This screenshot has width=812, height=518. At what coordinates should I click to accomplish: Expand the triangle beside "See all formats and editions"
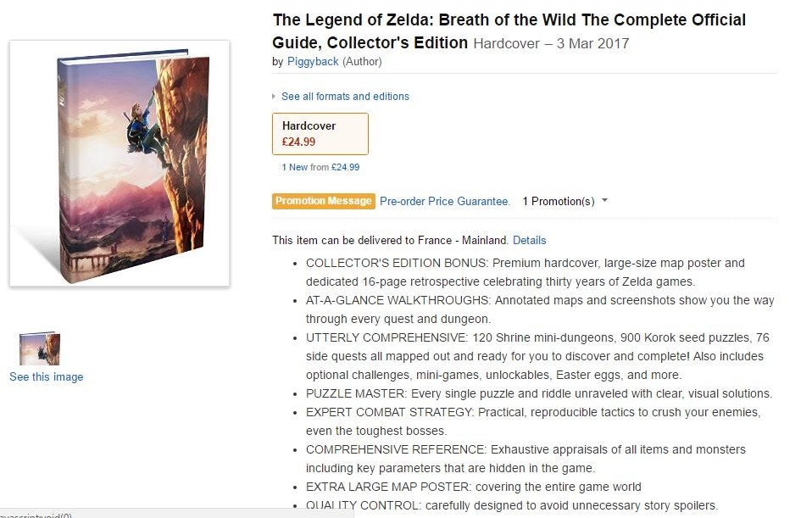pos(274,97)
